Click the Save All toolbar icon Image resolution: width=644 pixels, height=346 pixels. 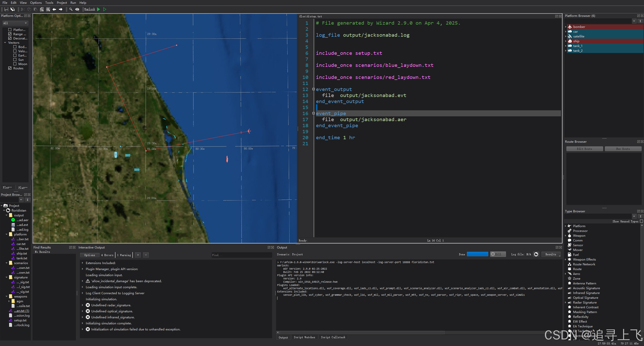(12, 9)
